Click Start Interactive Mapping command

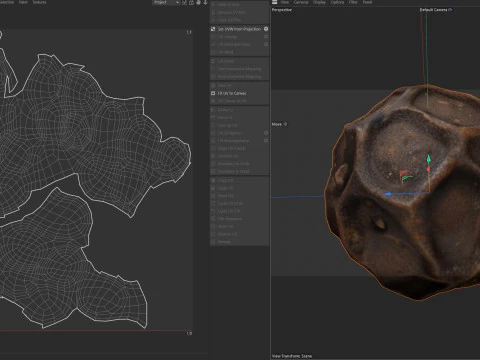[x=239, y=69]
